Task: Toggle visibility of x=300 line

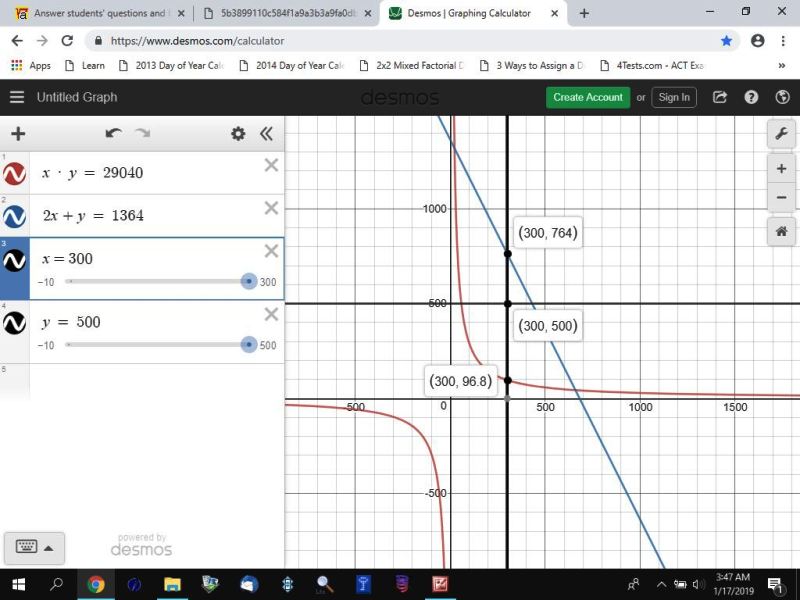Action: [14, 261]
